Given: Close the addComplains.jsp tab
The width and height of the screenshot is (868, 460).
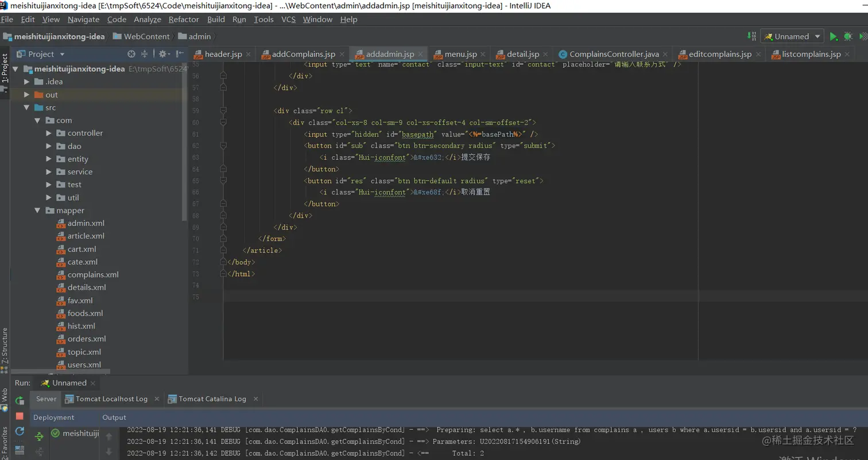Looking at the screenshot, I should pyautogui.click(x=342, y=54).
